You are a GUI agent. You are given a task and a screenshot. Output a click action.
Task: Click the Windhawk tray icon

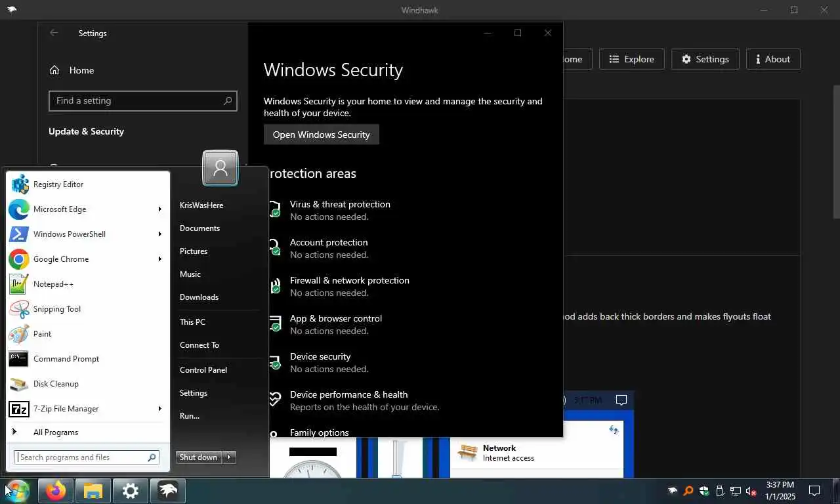coord(673,491)
